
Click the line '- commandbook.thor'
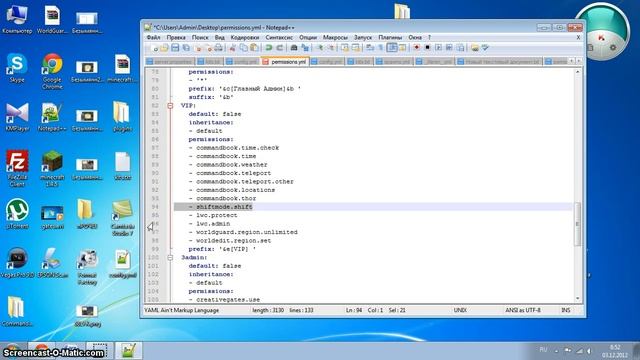(x=222, y=198)
